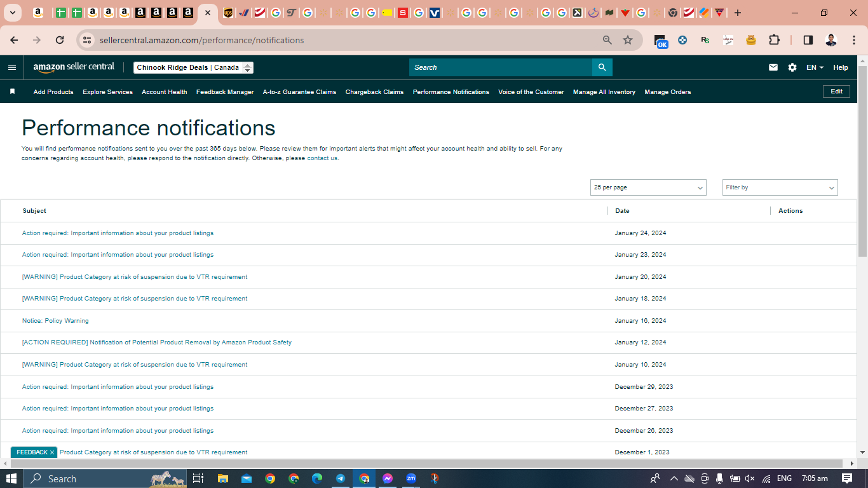This screenshot has height=488, width=868.
Task: Click the zoom magnifier in the address bar
Action: 607,40
